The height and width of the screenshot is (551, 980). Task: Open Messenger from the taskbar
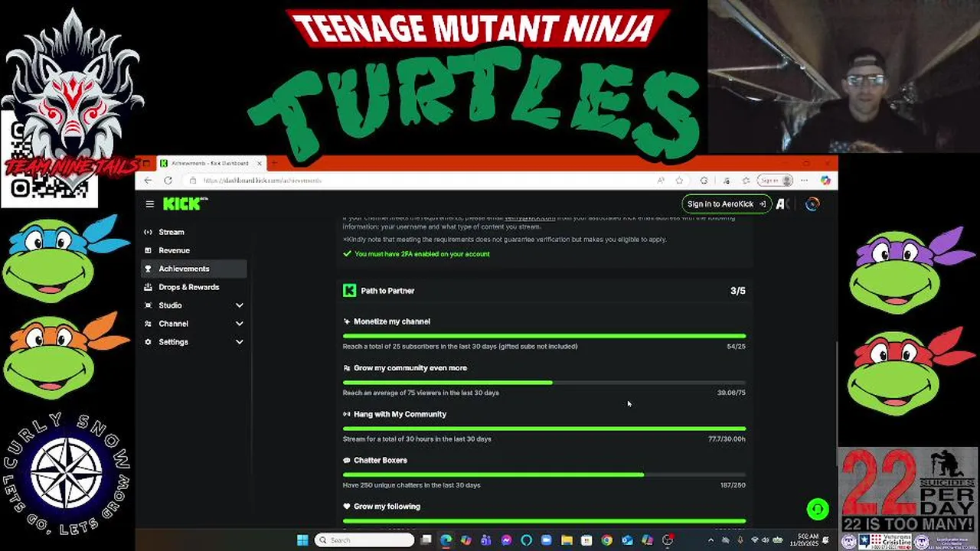(506, 540)
